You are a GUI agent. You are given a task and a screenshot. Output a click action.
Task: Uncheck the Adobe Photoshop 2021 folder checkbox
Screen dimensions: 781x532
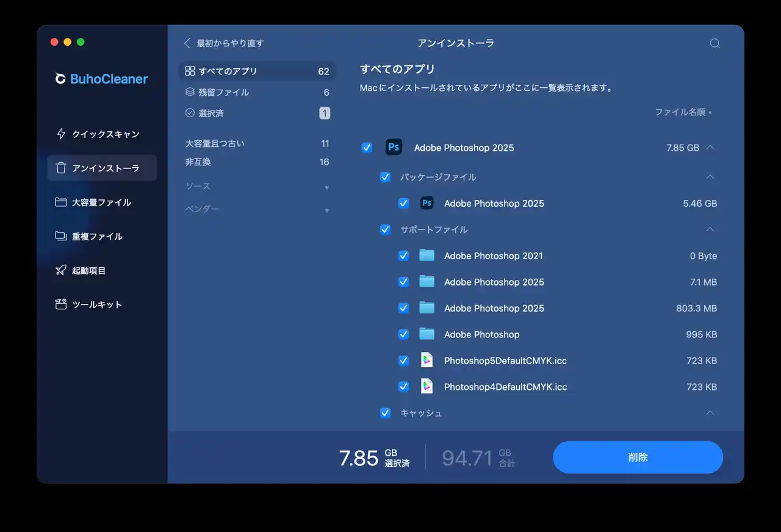pos(403,256)
